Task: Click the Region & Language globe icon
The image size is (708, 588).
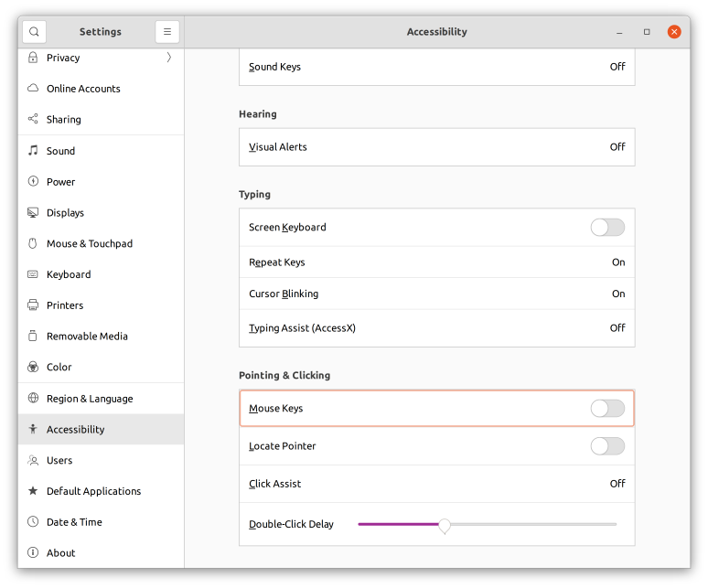Action: coord(33,398)
